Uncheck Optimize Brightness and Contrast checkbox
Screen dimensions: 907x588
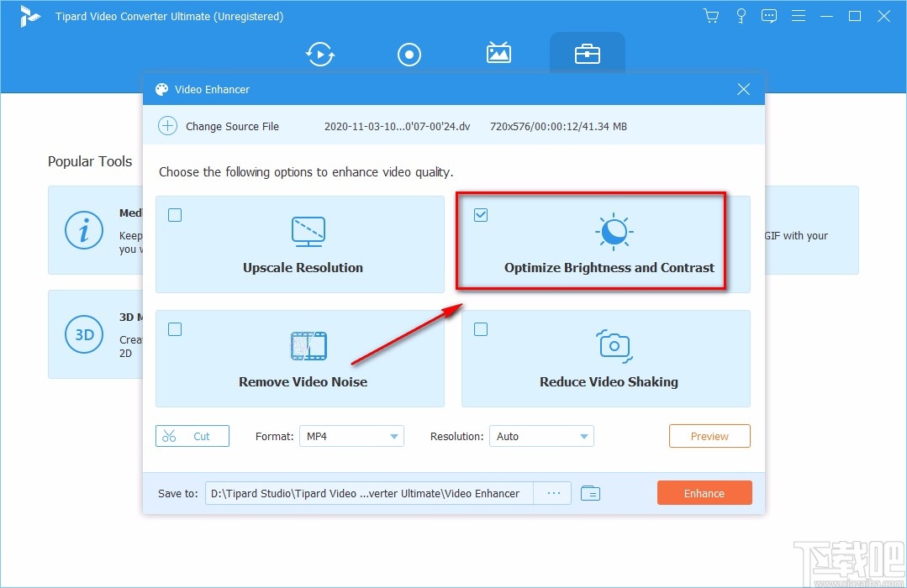pyautogui.click(x=481, y=215)
